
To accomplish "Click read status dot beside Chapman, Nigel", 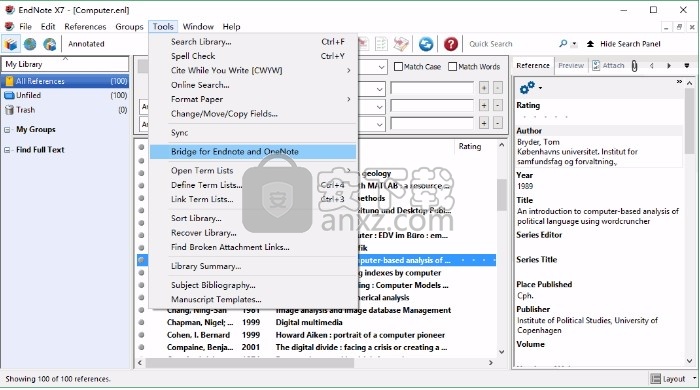I will (141, 322).
